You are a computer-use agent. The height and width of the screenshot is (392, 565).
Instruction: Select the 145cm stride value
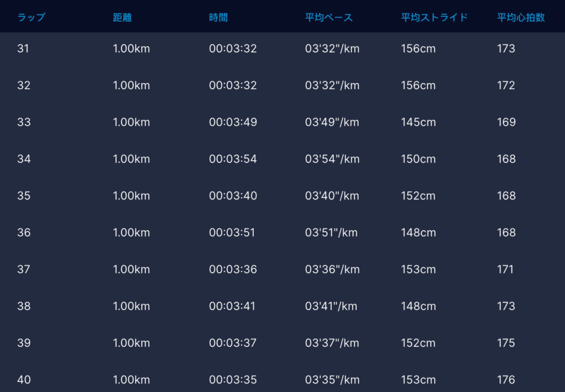click(418, 122)
